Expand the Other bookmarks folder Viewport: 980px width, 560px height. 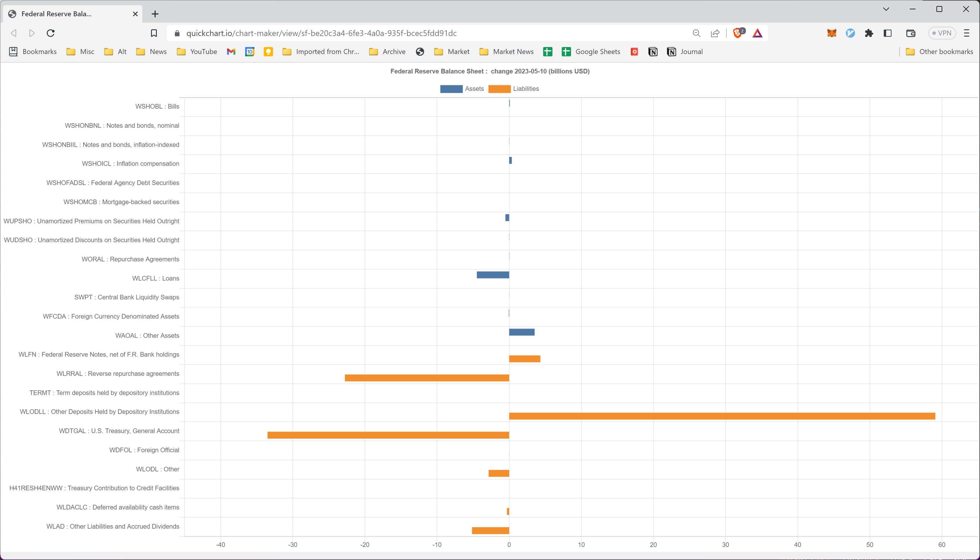[939, 52]
